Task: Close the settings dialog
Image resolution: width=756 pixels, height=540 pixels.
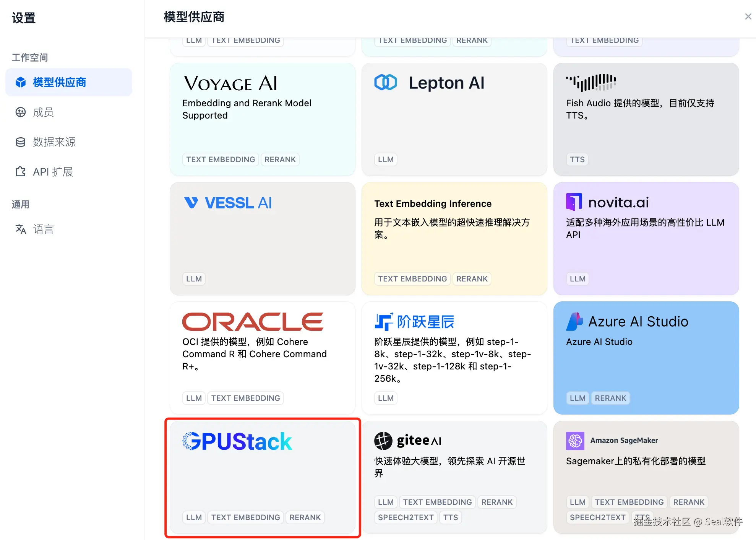Action: (x=748, y=16)
